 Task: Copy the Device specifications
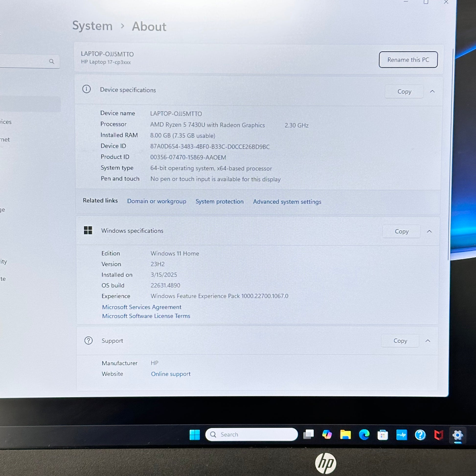pos(404,92)
